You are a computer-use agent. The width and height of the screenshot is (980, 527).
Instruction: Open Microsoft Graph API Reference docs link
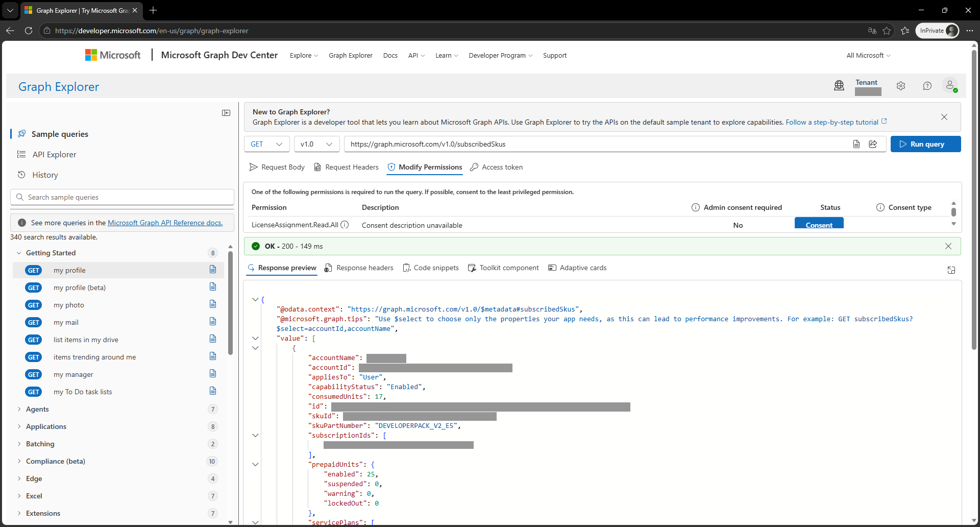pyautogui.click(x=165, y=223)
